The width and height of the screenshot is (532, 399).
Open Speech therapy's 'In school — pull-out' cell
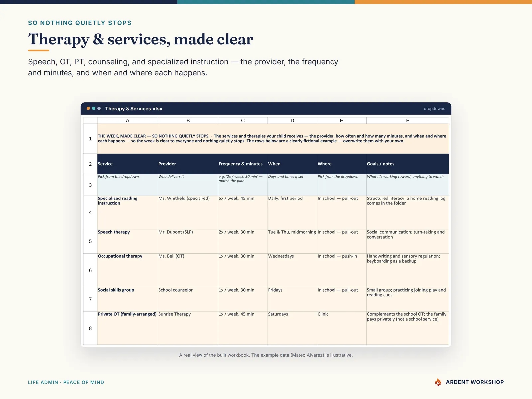click(341, 241)
